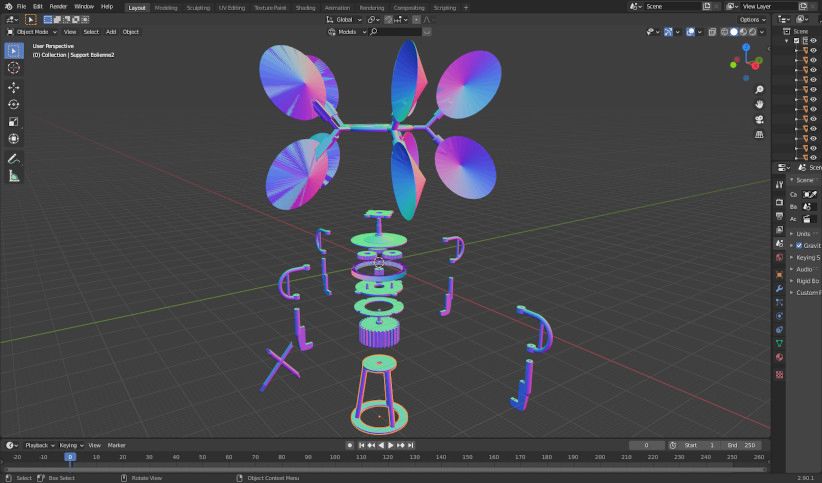Play the animation forward

(x=391, y=445)
